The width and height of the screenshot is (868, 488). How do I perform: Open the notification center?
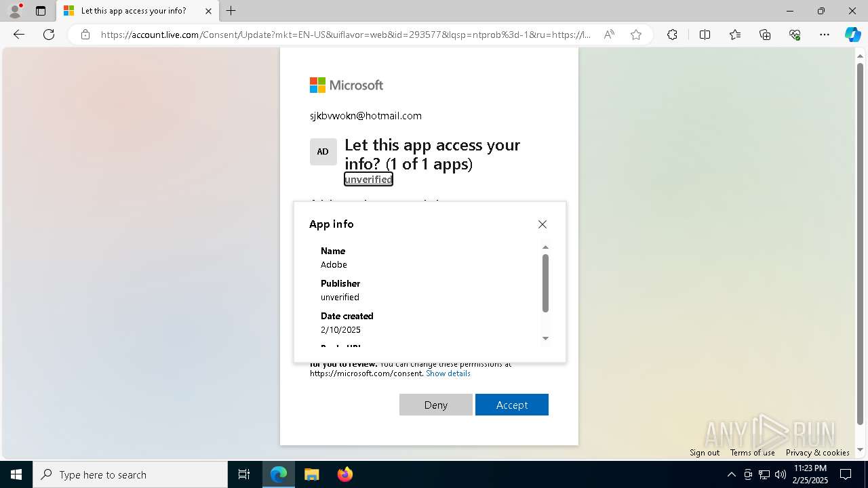pyautogui.click(x=846, y=474)
